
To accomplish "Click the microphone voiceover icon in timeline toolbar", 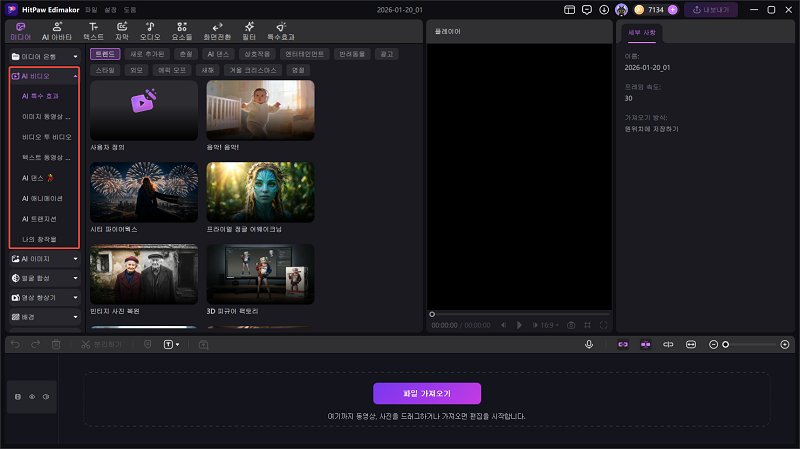I will click(x=589, y=344).
